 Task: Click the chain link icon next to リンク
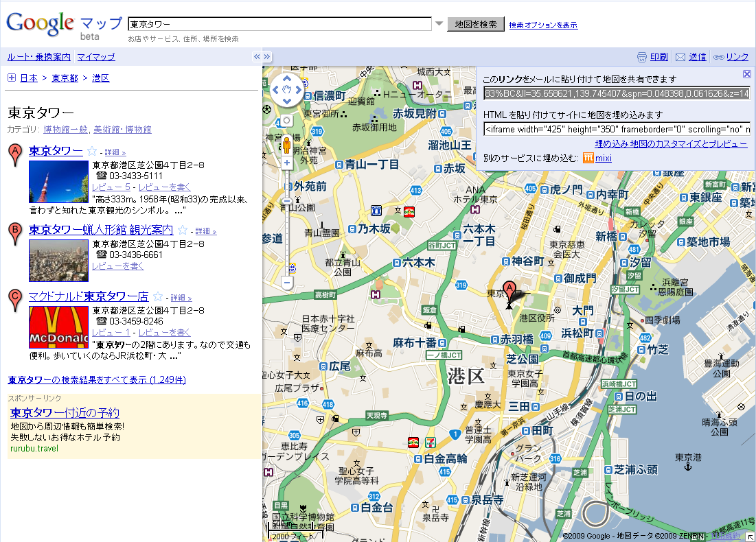718,57
